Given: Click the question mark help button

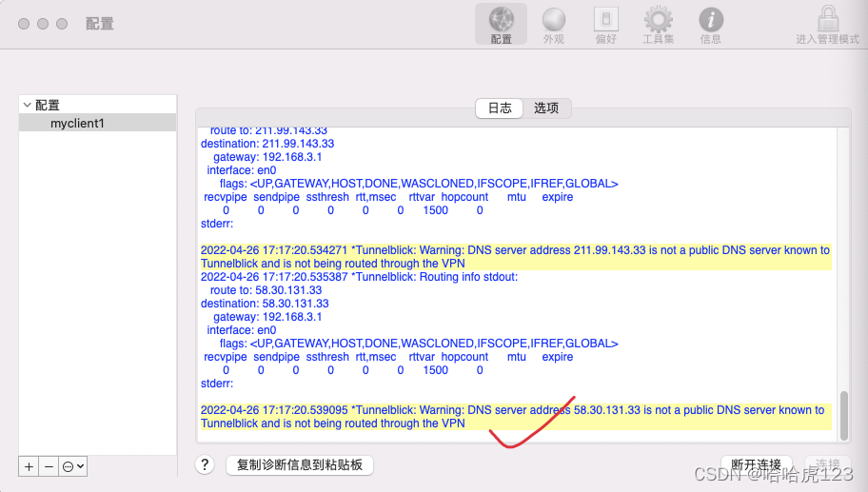Looking at the screenshot, I should (205, 465).
